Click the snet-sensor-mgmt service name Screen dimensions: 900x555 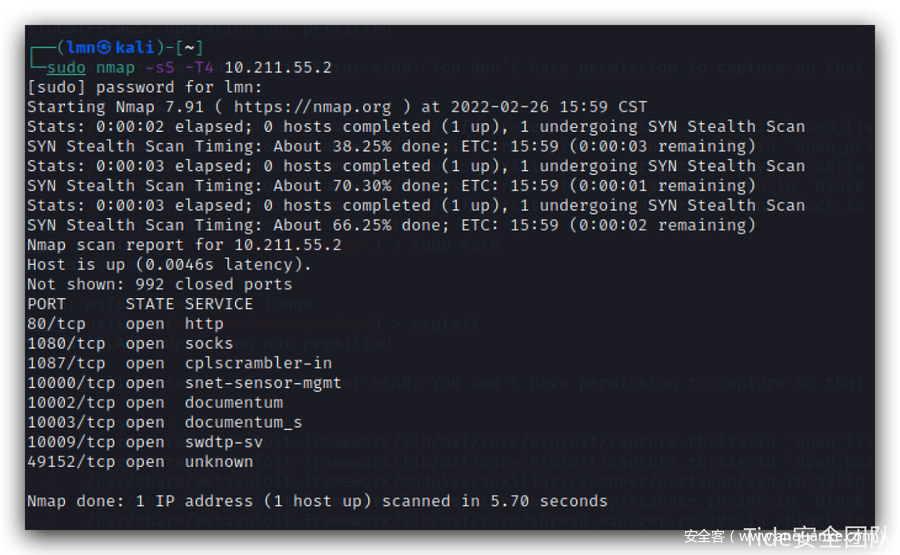click(x=263, y=383)
